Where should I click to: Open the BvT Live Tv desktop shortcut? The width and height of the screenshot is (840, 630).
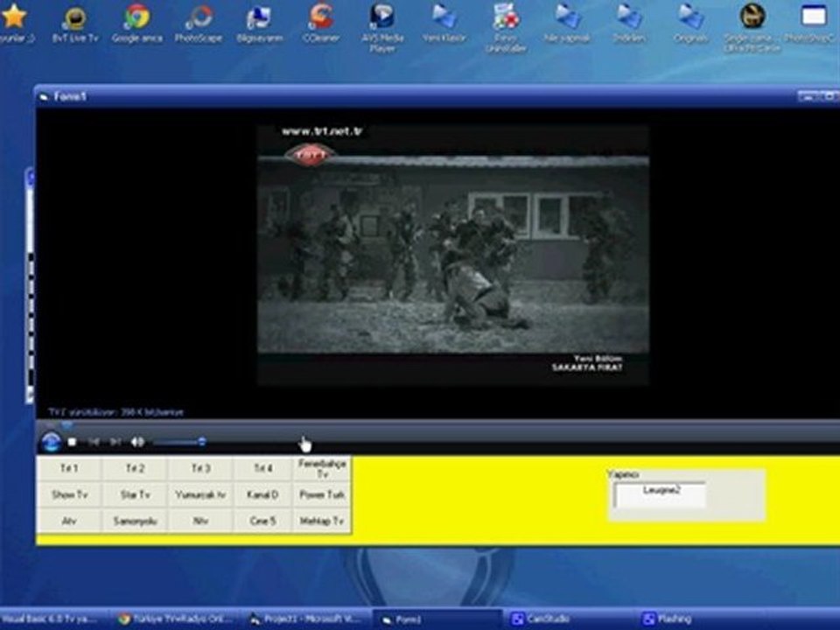pyautogui.click(x=75, y=24)
